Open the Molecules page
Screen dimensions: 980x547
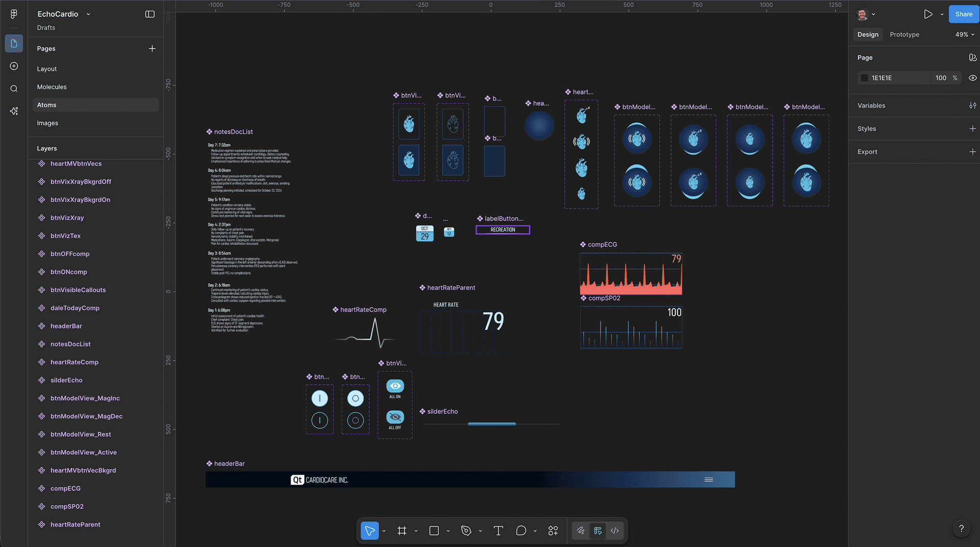95,87
